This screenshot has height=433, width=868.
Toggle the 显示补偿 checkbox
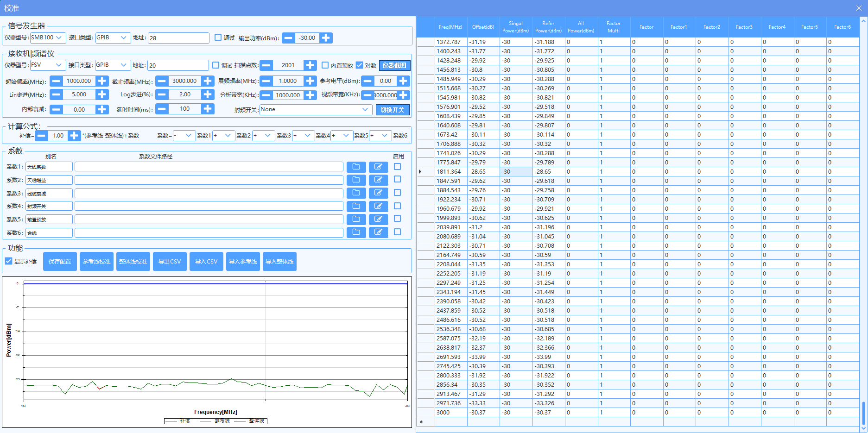tap(8, 261)
